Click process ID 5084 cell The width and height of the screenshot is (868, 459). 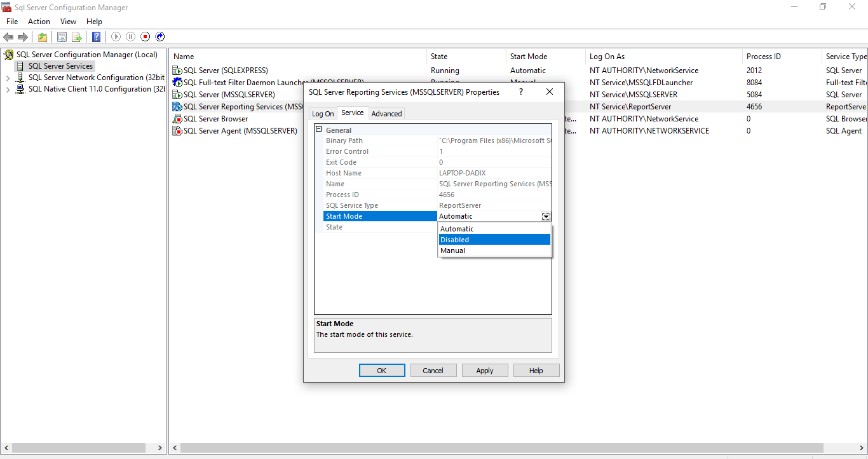point(754,95)
